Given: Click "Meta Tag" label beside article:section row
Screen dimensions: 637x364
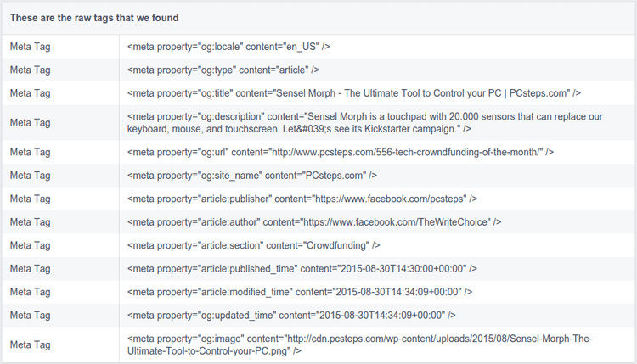Looking at the screenshot, I should click(x=30, y=245).
